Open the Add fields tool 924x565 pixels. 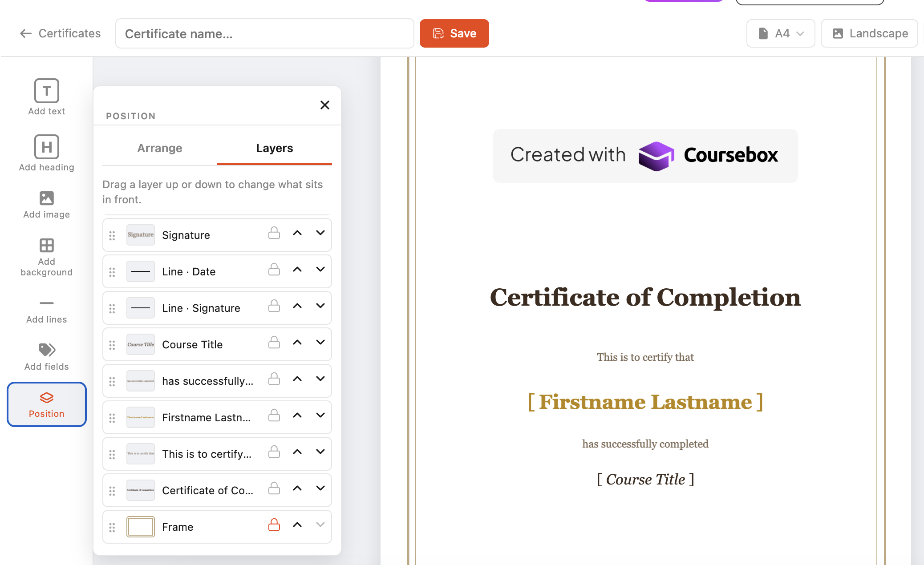47,357
